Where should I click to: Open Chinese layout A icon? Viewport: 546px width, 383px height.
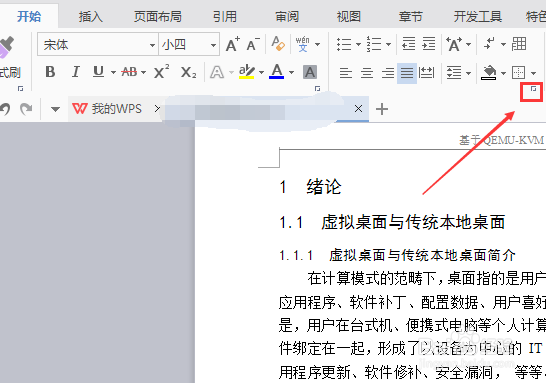pos(454,44)
